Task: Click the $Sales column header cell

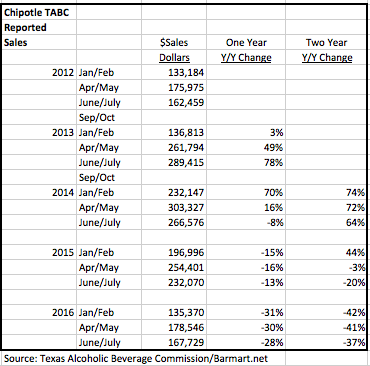Action: coord(174,42)
